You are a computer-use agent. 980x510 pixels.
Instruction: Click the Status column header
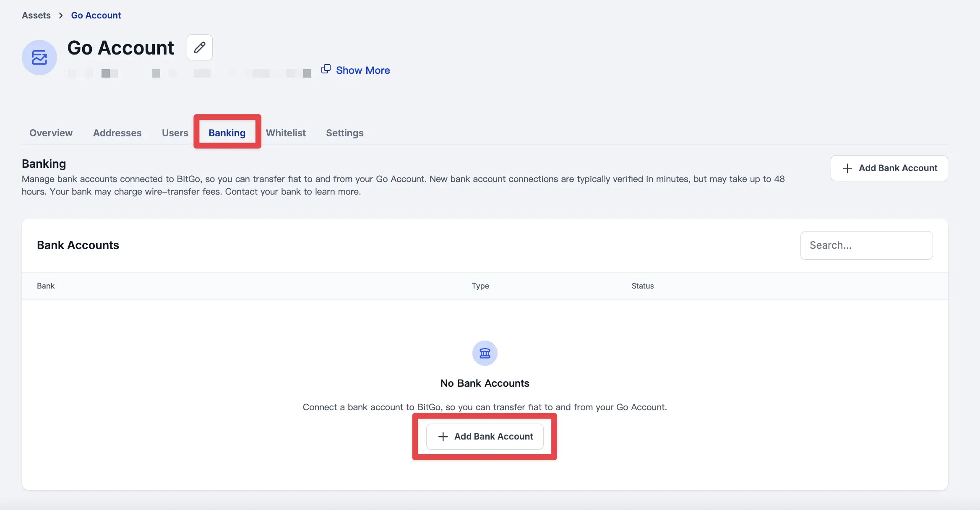[x=642, y=286]
